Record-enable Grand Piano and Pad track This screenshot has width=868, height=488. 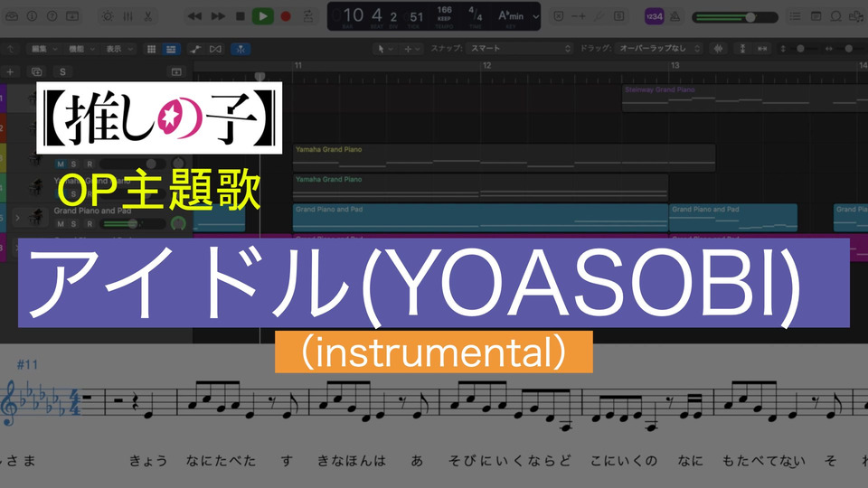[90, 223]
